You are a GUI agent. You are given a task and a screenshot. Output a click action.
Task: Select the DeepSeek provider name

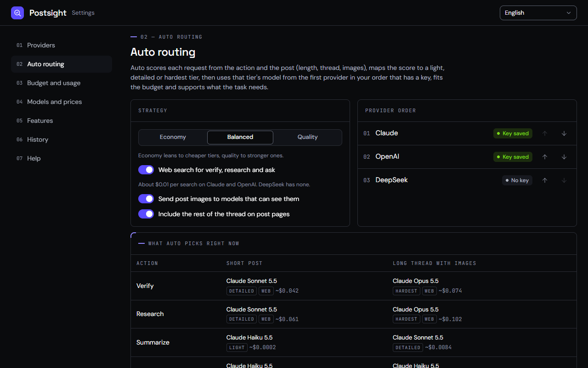[391, 180]
